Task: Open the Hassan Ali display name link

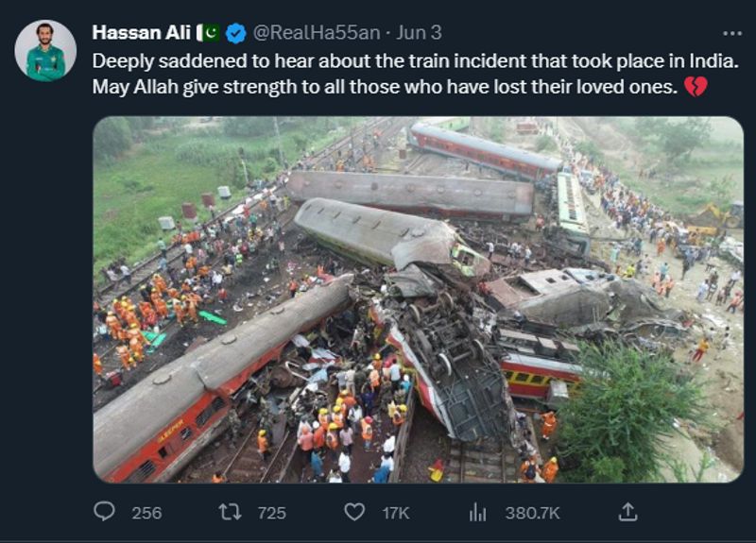Action: click(x=141, y=33)
